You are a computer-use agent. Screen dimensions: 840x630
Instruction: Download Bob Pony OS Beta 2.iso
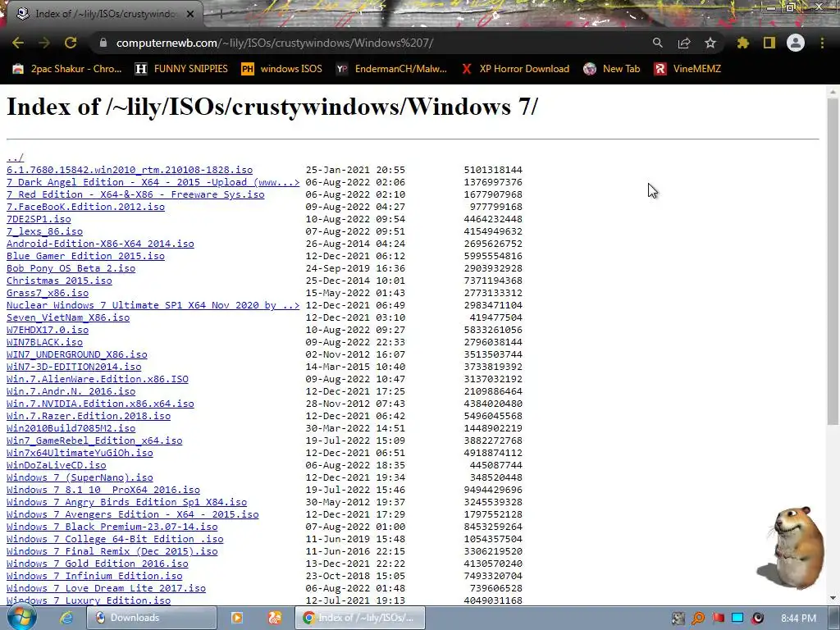(71, 268)
